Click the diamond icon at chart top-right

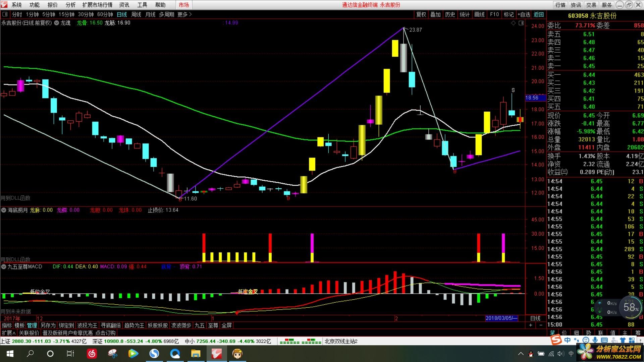513,23
